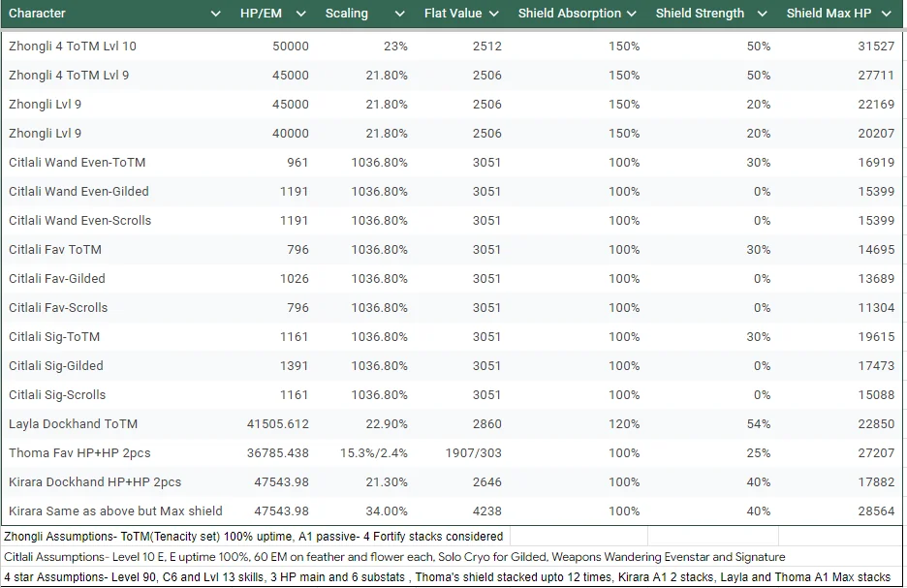Select the Citlali Assumptions note row
This screenshot has width=907, height=588.
(x=394, y=557)
